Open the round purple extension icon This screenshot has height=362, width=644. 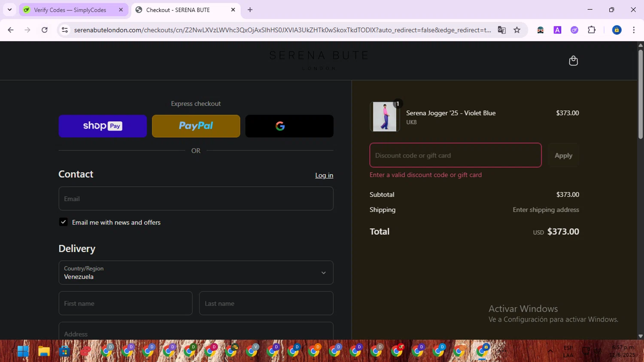pos(574,30)
